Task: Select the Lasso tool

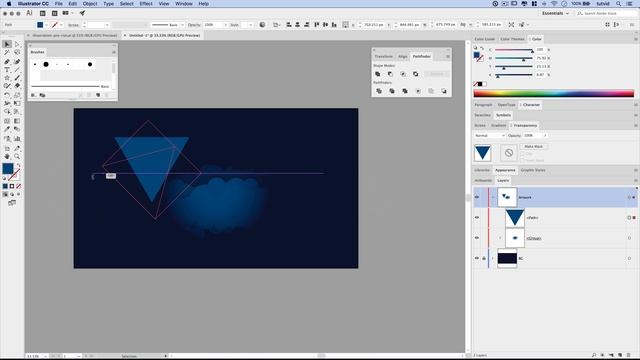Action: tap(17, 53)
